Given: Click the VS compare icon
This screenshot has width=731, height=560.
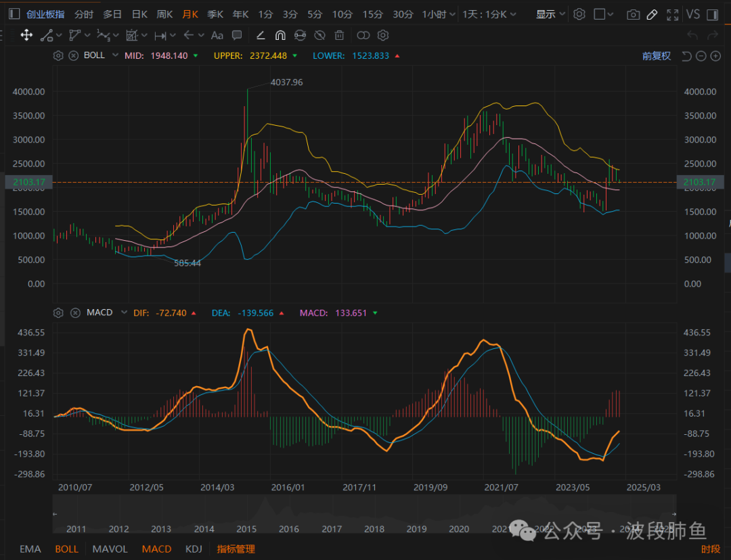Looking at the screenshot, I should coord(693,14).
